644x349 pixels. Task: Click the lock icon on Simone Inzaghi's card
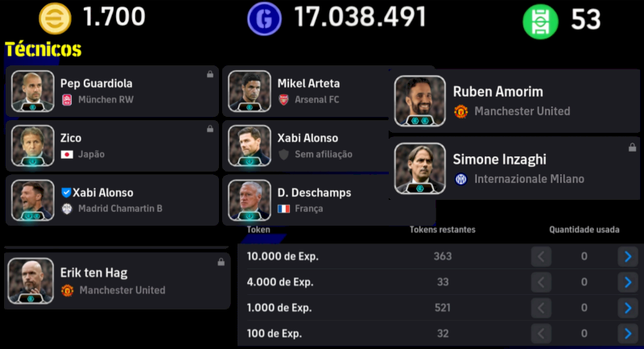(632, 147)
